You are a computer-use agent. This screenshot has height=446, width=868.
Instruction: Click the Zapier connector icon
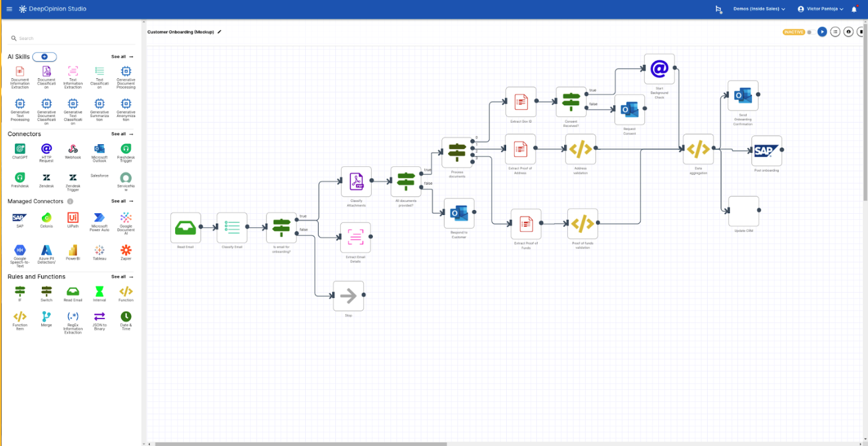click(126, 250)
